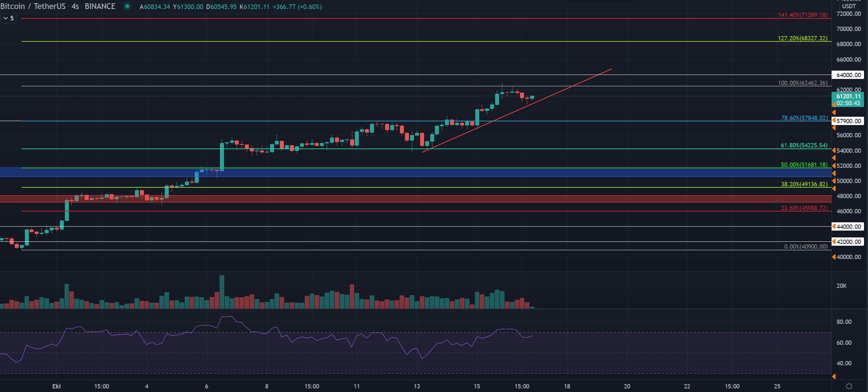
Task: Click orange alert arrow at 40000.00 level
Action: (834, 257)
